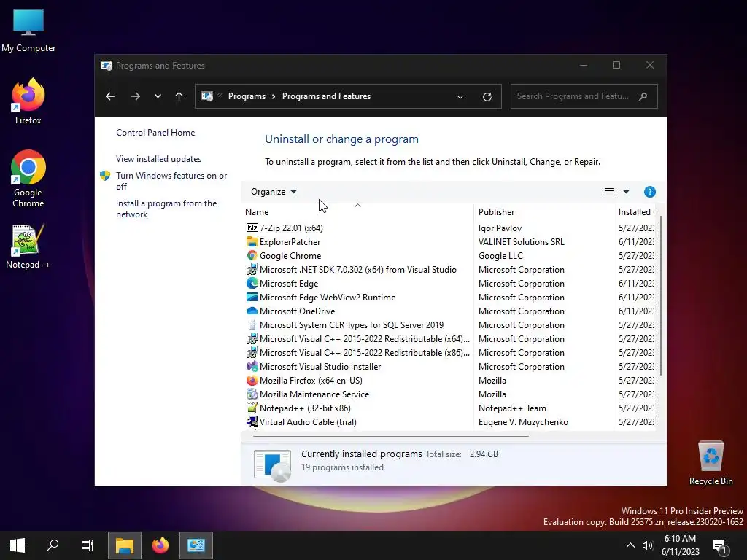Click the 7-Zip 22.01 program icon
Screen dimensions: 747x560
tap(252, 227)
